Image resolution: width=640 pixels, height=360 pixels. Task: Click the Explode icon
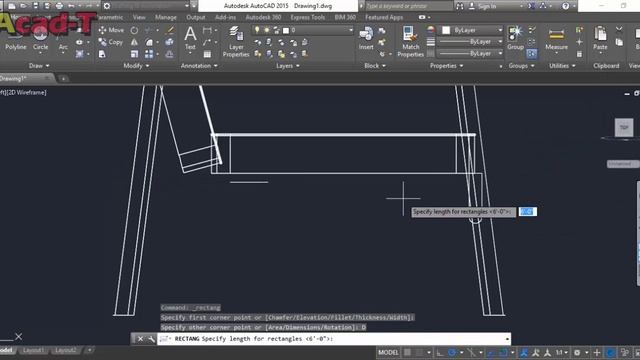(x=169, y=42)
